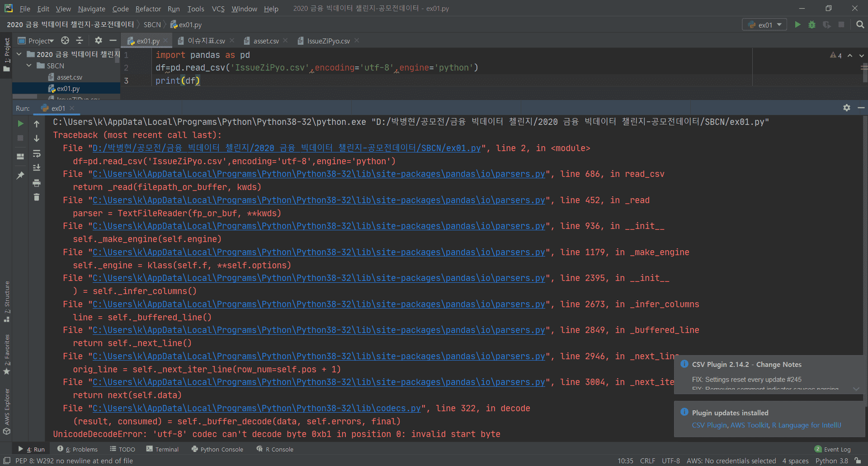Viewport: 868px width, 466px height.
Task: Toggle scroll to end of console
Action: click(x=37, y=168)
